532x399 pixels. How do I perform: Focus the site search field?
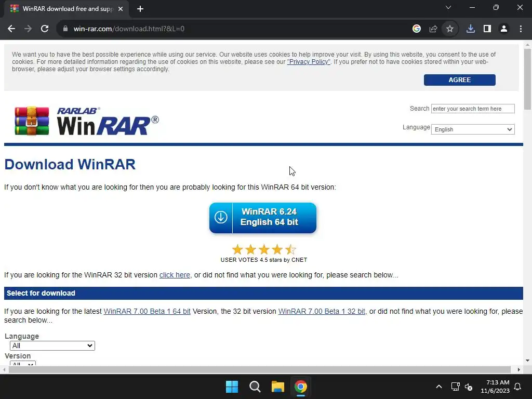pyautogui.click(x=473, y=109)
